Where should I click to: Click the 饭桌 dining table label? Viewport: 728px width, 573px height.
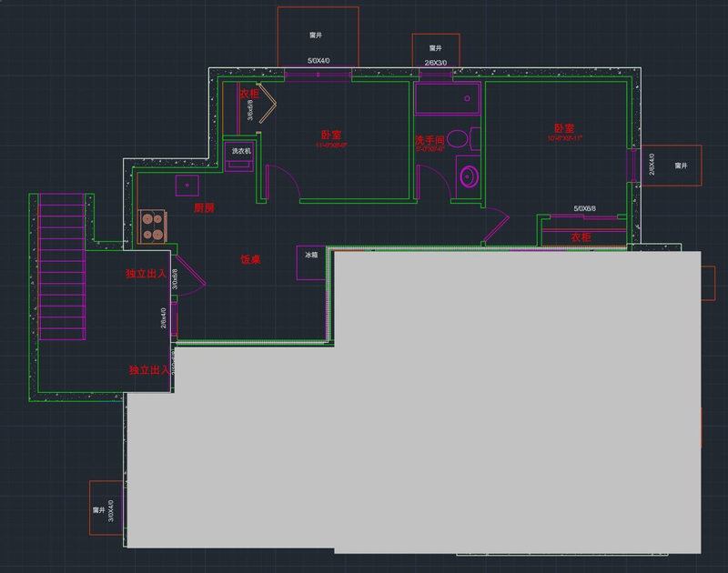pyautogui.click(x=250, y=260)
